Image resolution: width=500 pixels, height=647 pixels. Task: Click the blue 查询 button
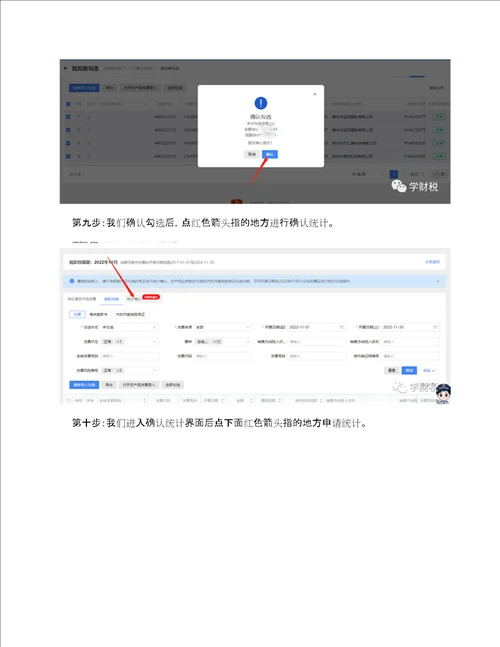(409, 370)
